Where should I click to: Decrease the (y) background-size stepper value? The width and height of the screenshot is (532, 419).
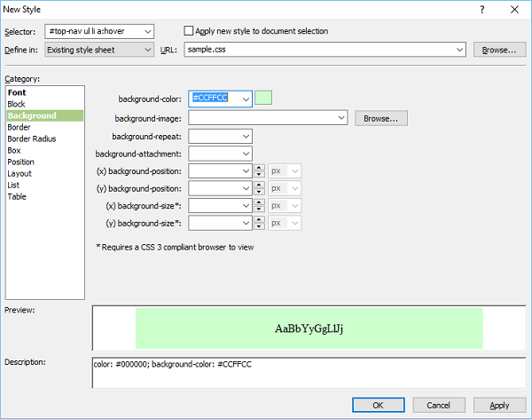click(x=259, y=226)
